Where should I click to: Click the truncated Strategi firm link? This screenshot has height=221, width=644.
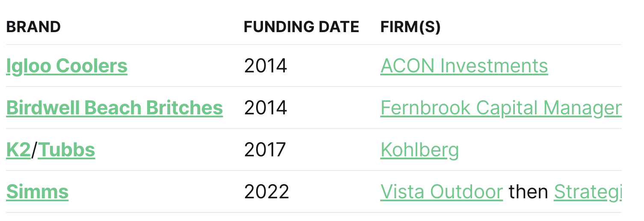click(x=588, y=192)
